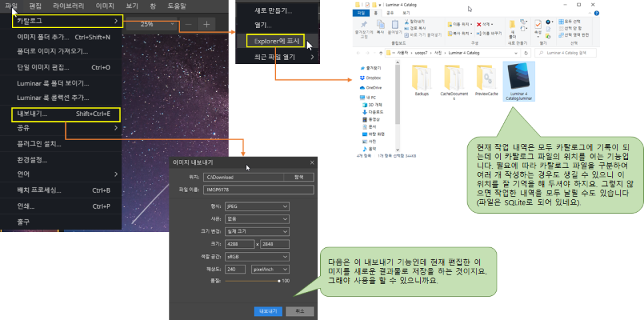The width and height of the screenshot is (644, 320).
Task: Click the Explorer refresh icon
Action: tap(526, 53)
